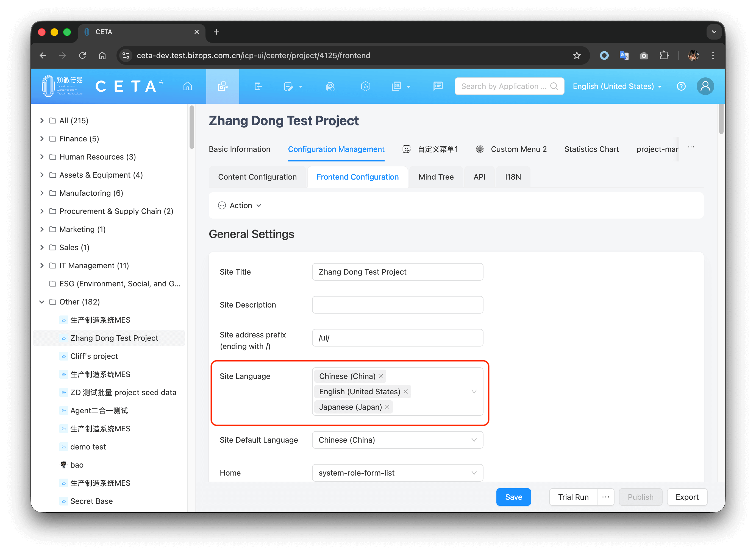Click the search magnifier icon
Screen dimensions: 756x553
554,86
